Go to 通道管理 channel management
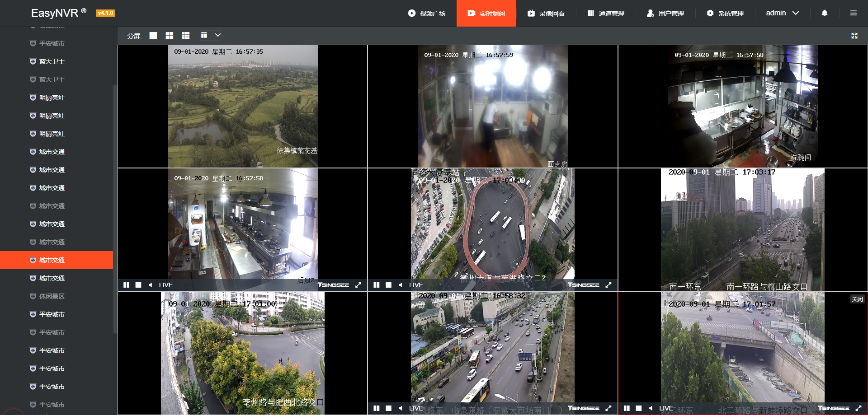 tap(606, 14)
